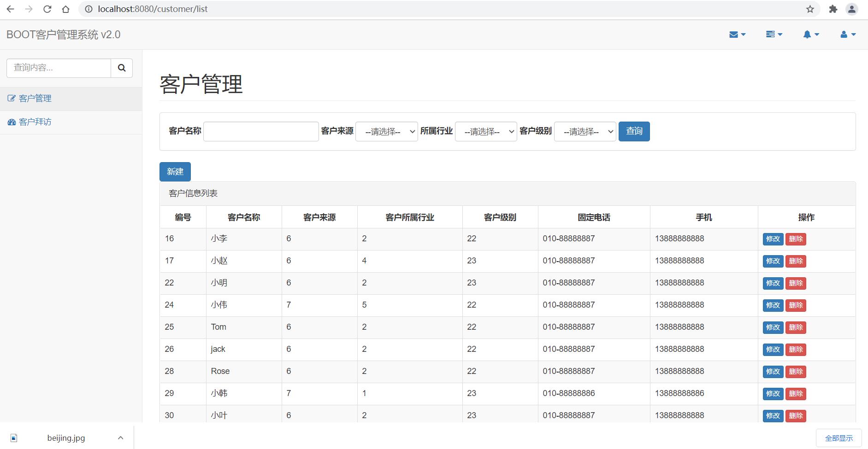868x449 pixels.
Task: Click 修改 for customer jack
Action: [x=773, y=350]
